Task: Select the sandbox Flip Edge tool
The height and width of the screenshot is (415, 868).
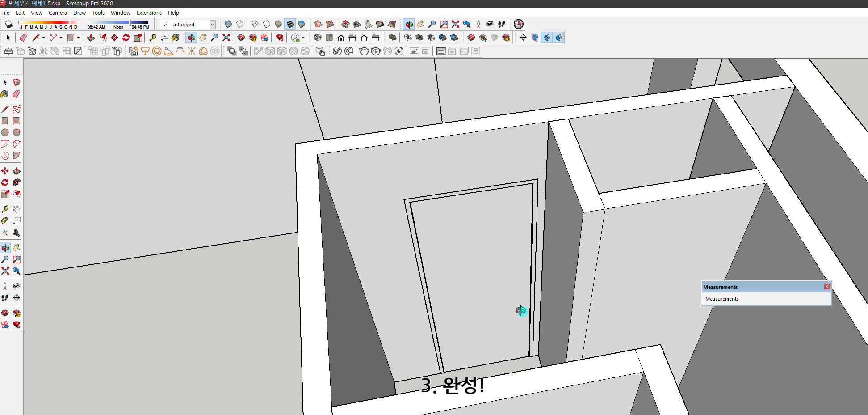Action: pos(392,24)
